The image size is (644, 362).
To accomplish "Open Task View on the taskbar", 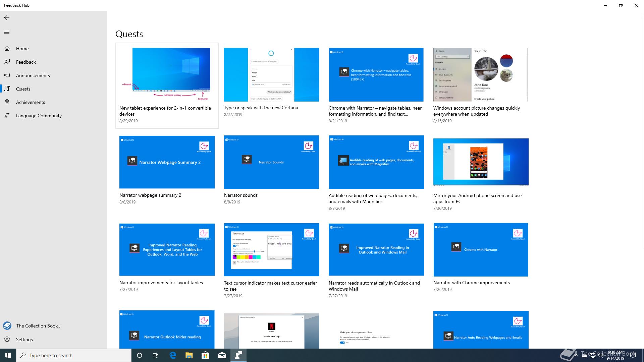I will [x=156, y=355].
